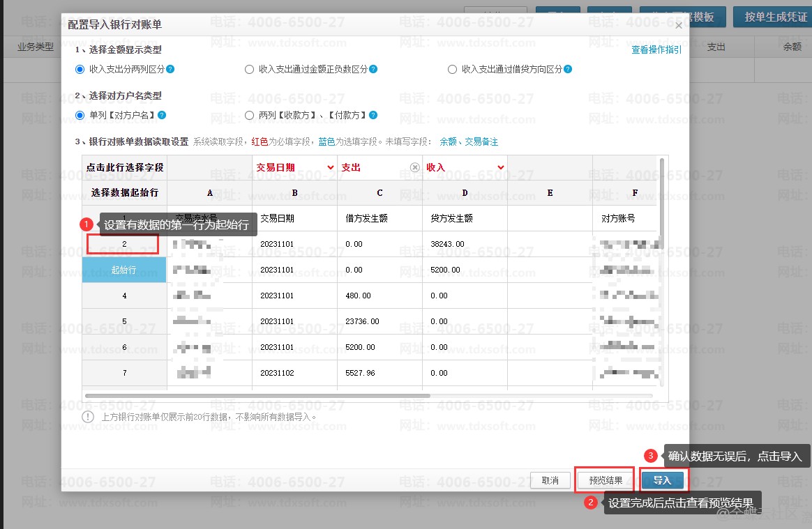Click help icon beside 收入支出通过借贷方向区分
The width and height of the screenshot is (812, 529).
point(568,70)
